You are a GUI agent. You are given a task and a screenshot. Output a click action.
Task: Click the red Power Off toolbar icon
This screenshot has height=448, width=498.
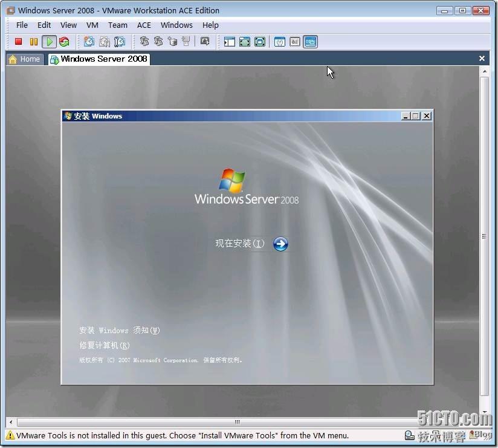tap(18, 42)
